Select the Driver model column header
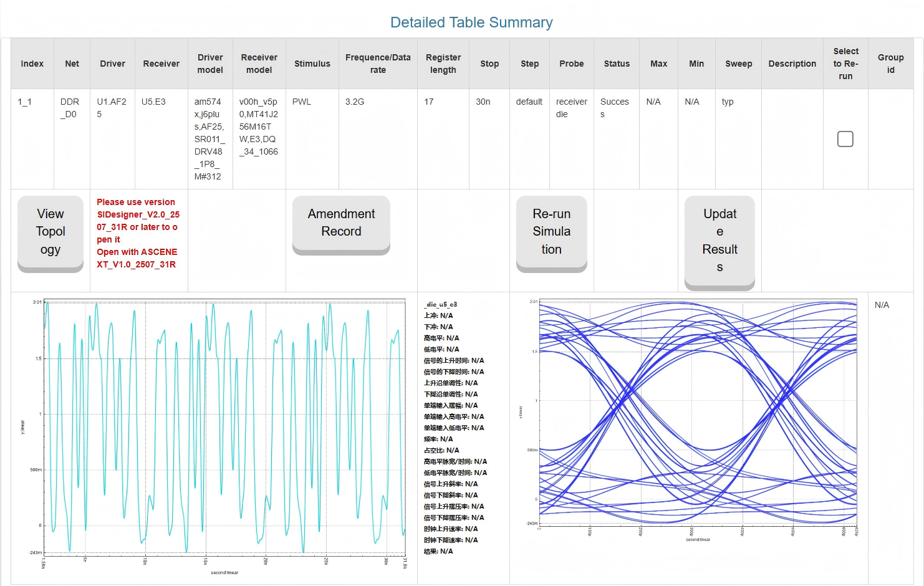 pyautogui.click(x=210, y=64)
